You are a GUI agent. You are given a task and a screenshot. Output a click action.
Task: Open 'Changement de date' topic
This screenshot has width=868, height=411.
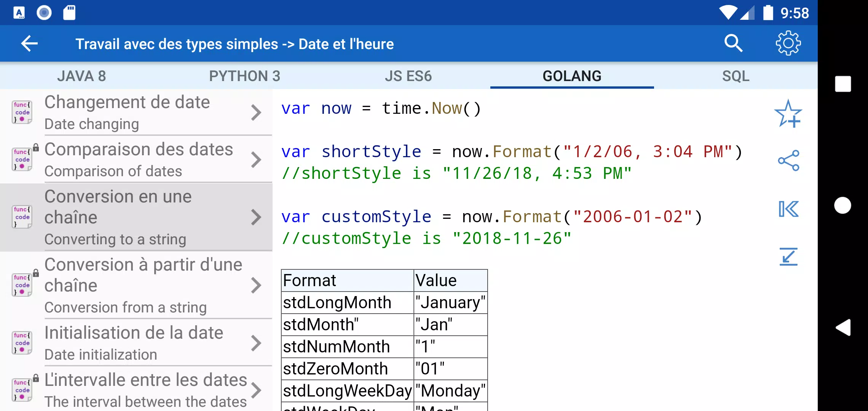136,113
